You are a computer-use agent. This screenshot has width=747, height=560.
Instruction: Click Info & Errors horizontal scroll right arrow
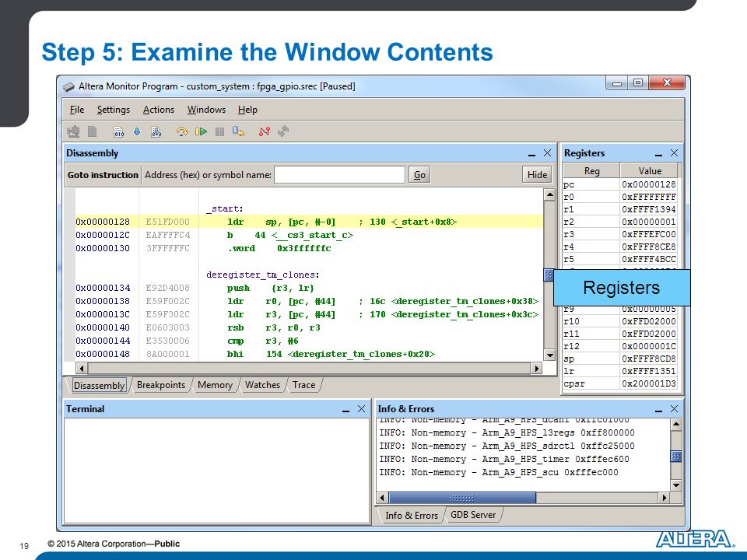664,498
